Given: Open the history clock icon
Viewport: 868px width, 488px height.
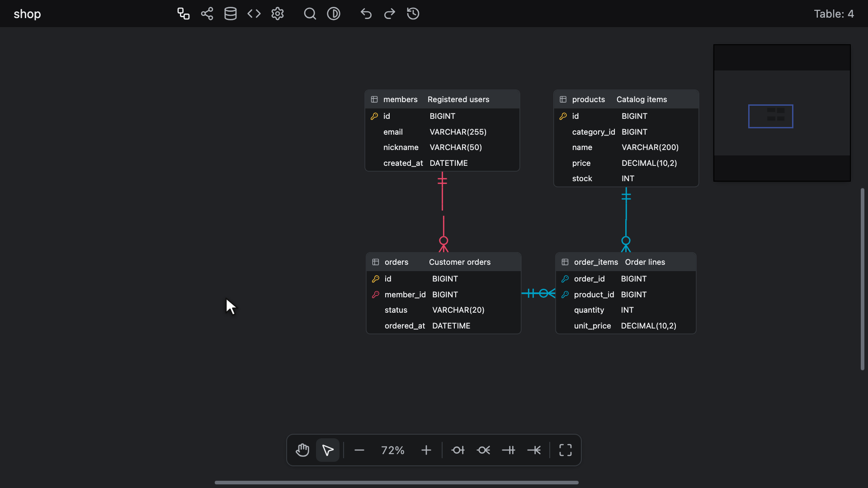Looking at the screenshot, I should click(x=413, y=14).
